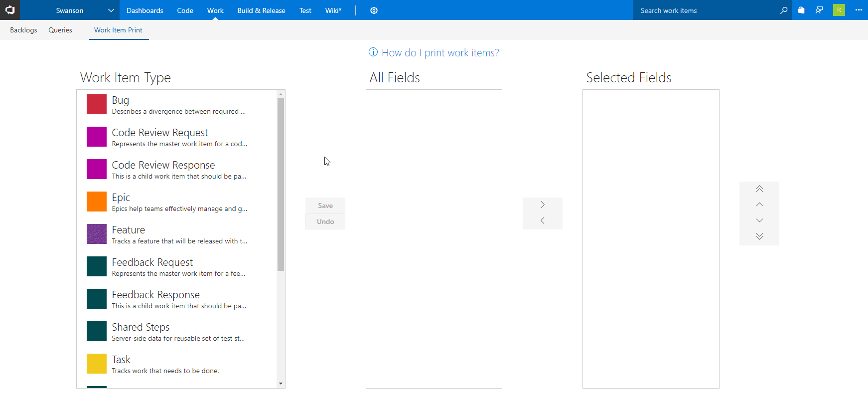
Task: Remove field using the left arrow
Action: [543, 221]
